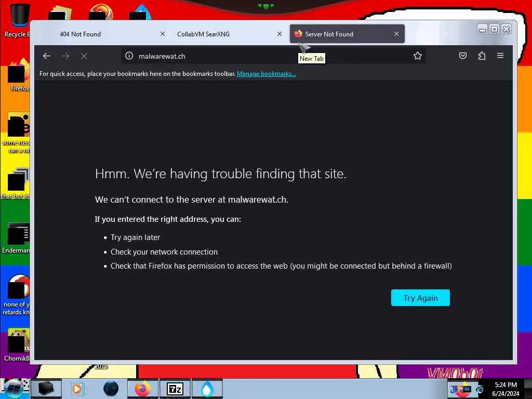Click the 'We can't connect to the server' text
This screenshot has width=532, height=399.
click(191, 199)
